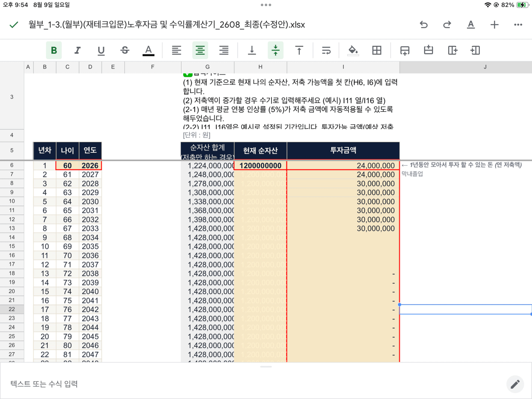Toggle italic formatting
This screenshot has height=399, width=532.
click(x=77, y=50)
